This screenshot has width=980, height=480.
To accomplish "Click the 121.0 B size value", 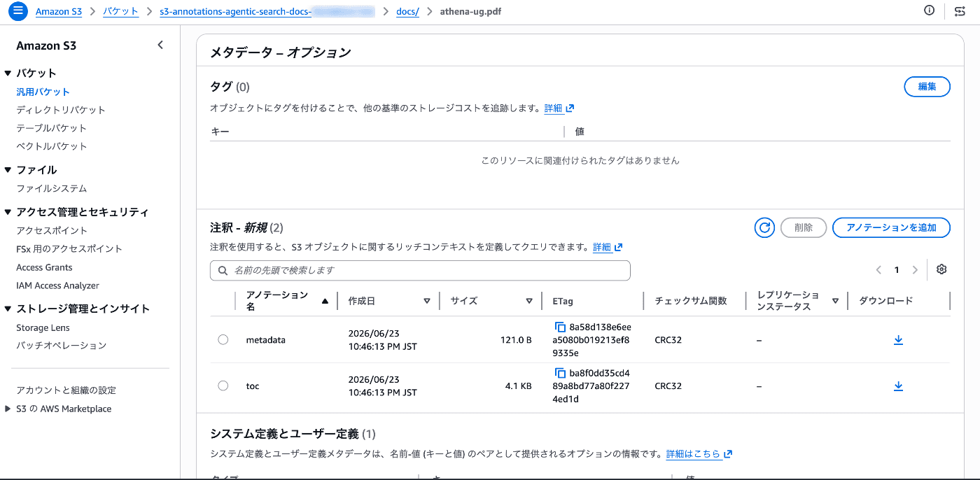I will 516,340.
